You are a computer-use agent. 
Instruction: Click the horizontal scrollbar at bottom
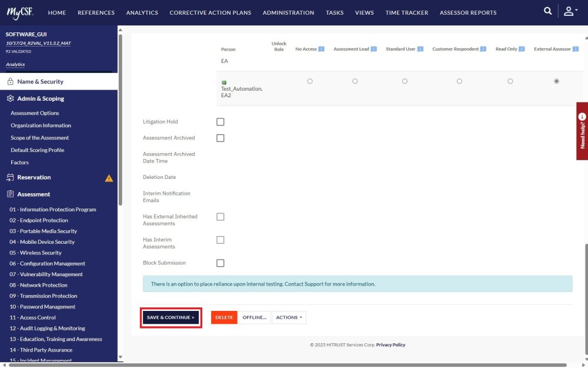tap(288, 365)
